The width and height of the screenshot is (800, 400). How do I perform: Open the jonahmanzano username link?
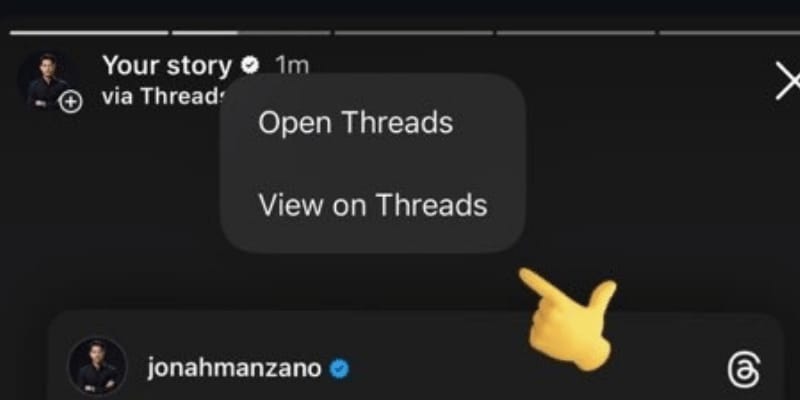coord(234,368)
